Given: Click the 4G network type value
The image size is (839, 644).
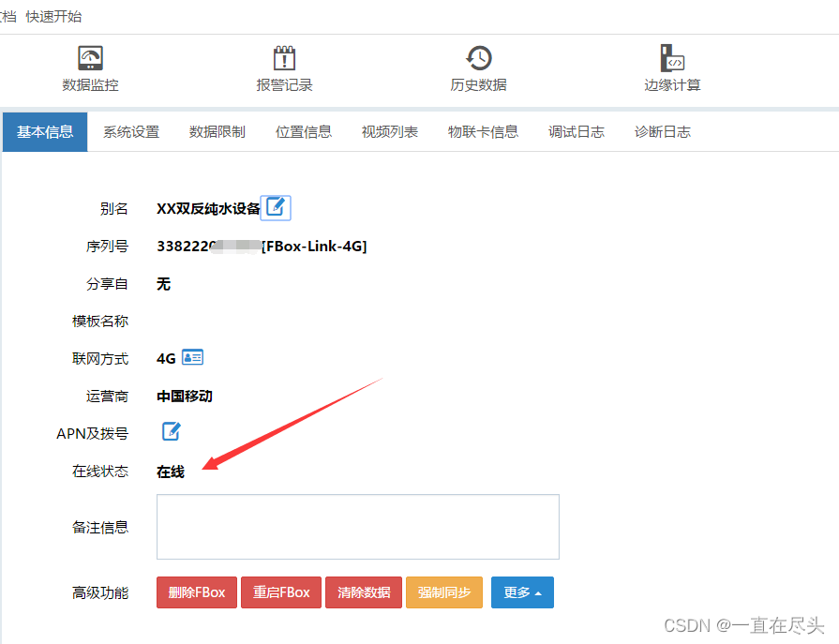Looking at the screenshot, I should pos(166,358).
